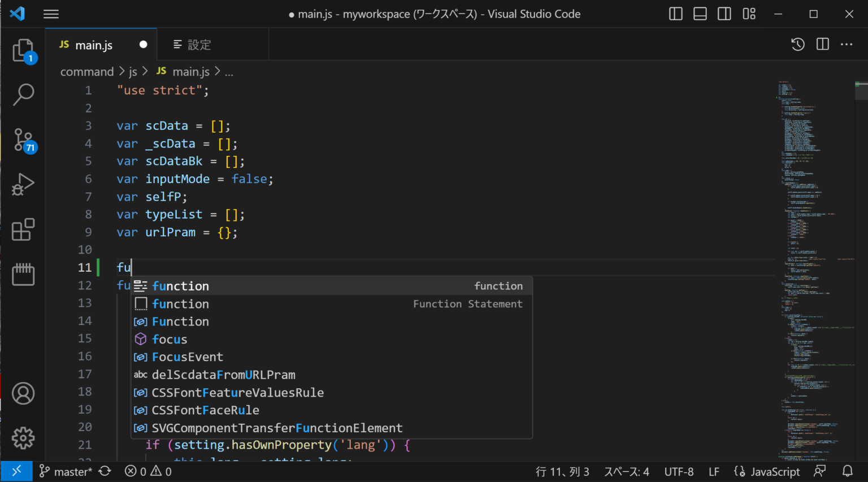Click the notifications bell in status bar
Viewport: 868px width, 482px height.
point(847,471)
